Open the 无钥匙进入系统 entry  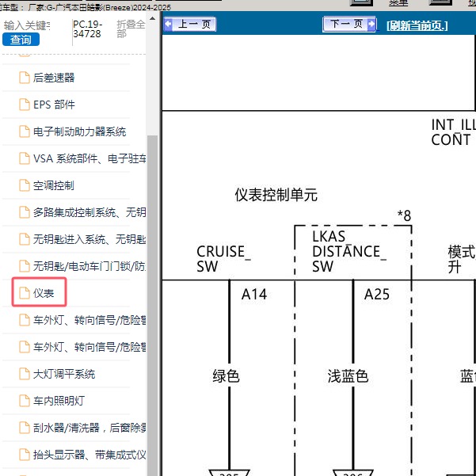click(x=89, y=239)
